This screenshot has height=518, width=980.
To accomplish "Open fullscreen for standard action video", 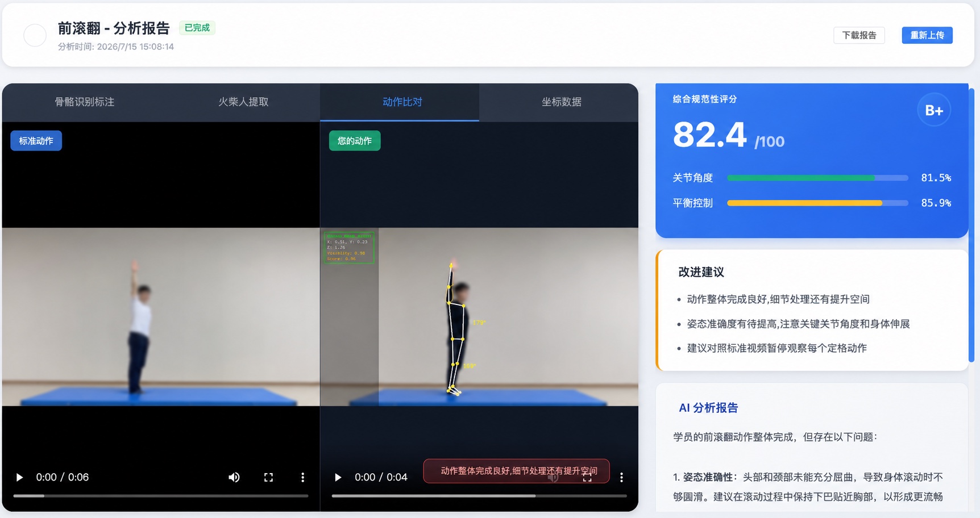I will pos(268,477).
